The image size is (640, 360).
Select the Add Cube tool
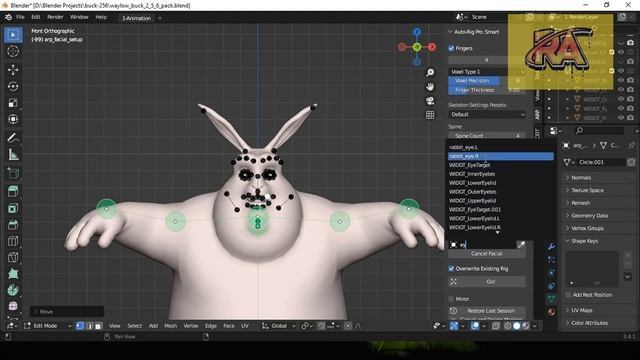pyautogui.click(x=13, y=173)
